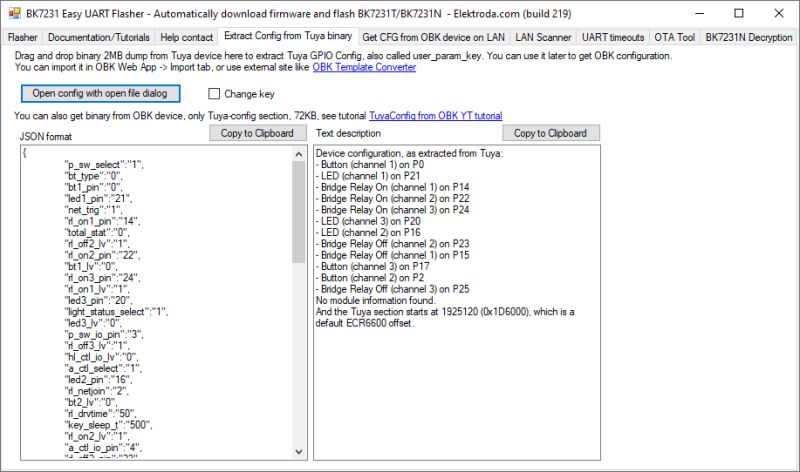Click 'Button (channel 3) on P17' line
Viewport: 800px width, 472px height.
372,266
